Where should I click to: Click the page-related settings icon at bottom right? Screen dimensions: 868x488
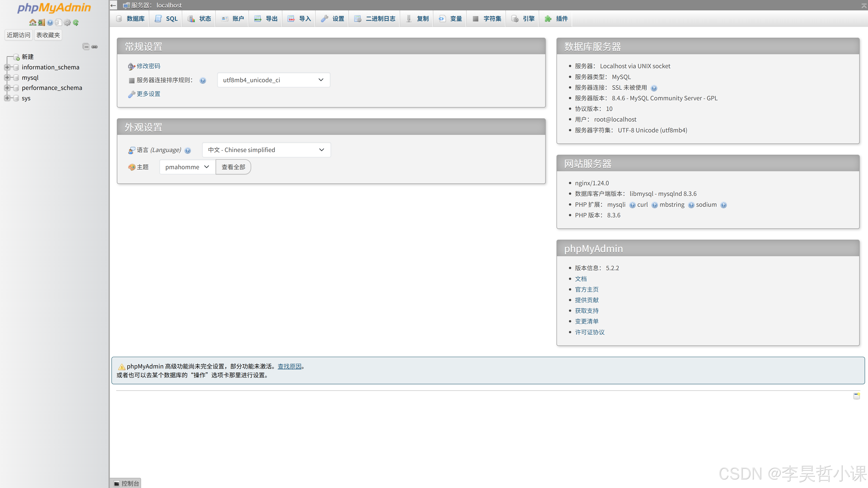[856, 396]
